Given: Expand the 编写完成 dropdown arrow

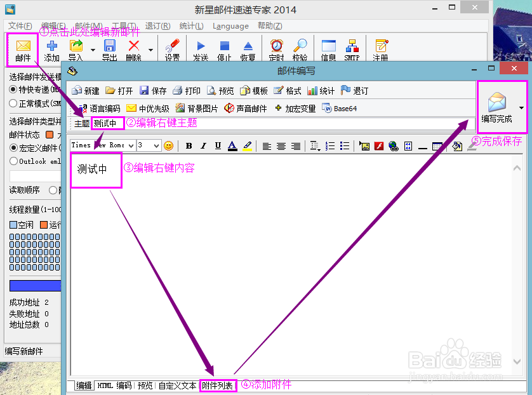Looking at the screenshot, I should pyautogui.click(x=521, y=108).
